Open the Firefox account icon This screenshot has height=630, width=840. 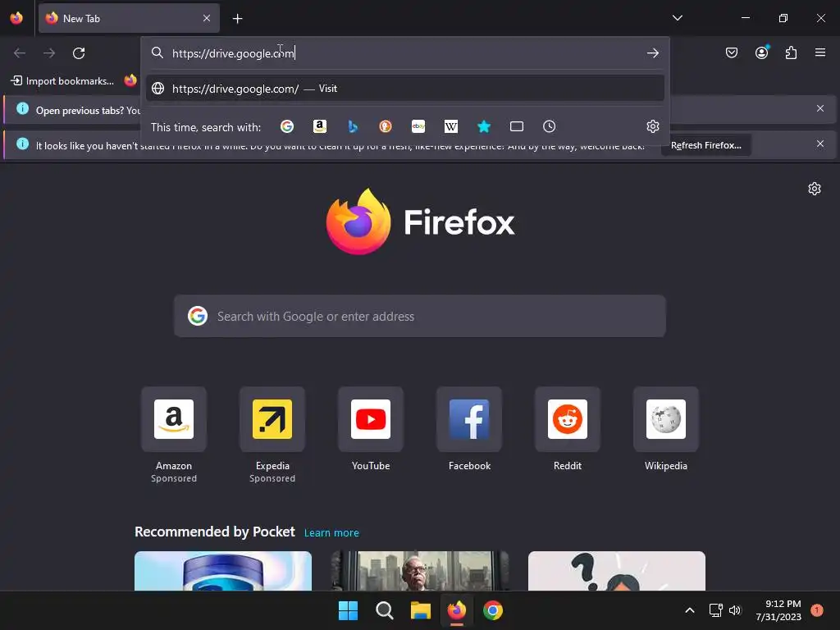pyautogui.click(x=761, y=52)
